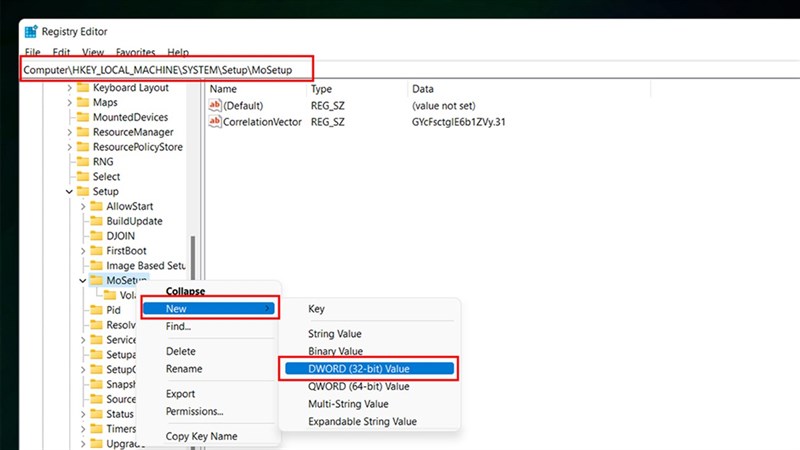Click the CorrelationVector string icon
This screenshot has height=450, width=800.
pos(215,121)
